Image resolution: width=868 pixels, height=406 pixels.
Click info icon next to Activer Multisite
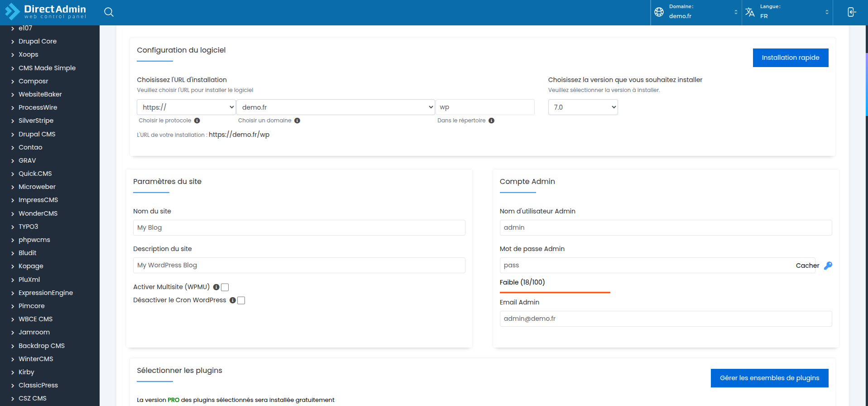pyautogui.click(x=216, y=287)
